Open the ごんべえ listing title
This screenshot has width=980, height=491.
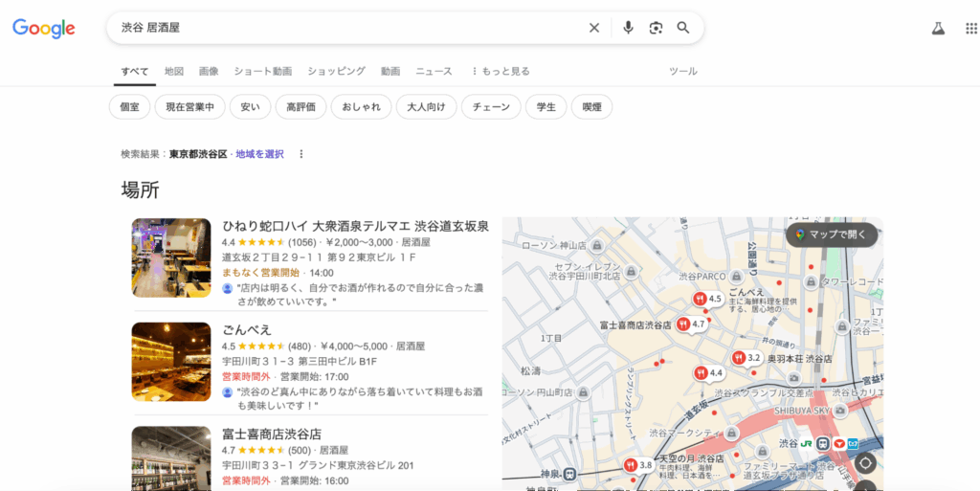pyautogui.click(x=247, y=330)
